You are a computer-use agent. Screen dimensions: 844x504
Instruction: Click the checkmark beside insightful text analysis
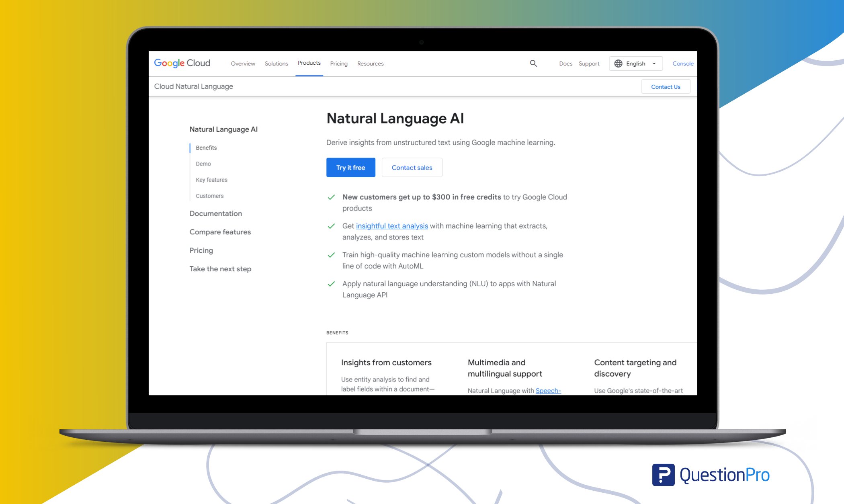331,226
